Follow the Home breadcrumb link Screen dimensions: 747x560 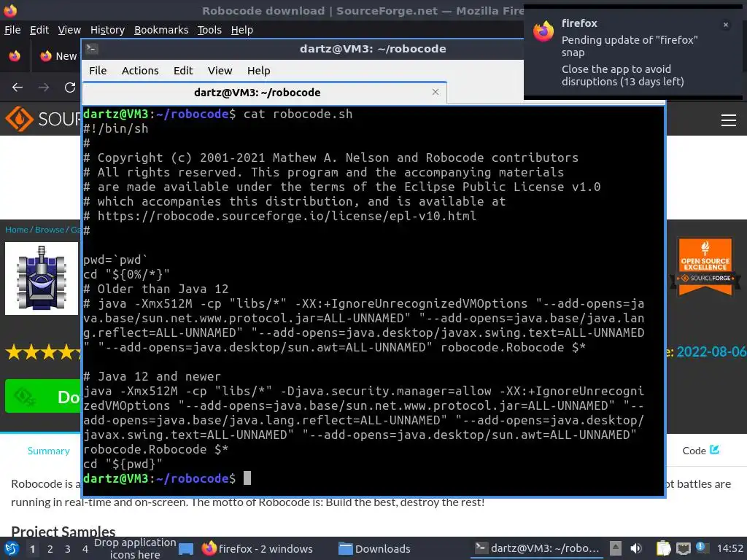tap(17, 230)
